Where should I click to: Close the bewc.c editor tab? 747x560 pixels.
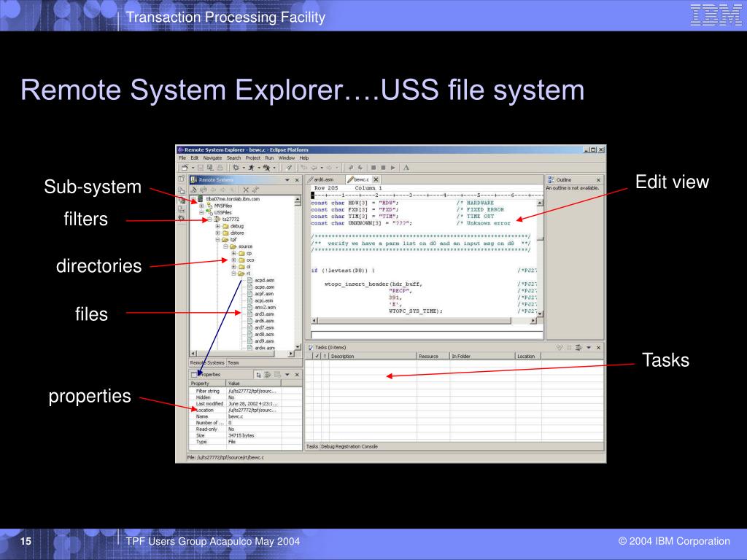click(x=376, y=179)
